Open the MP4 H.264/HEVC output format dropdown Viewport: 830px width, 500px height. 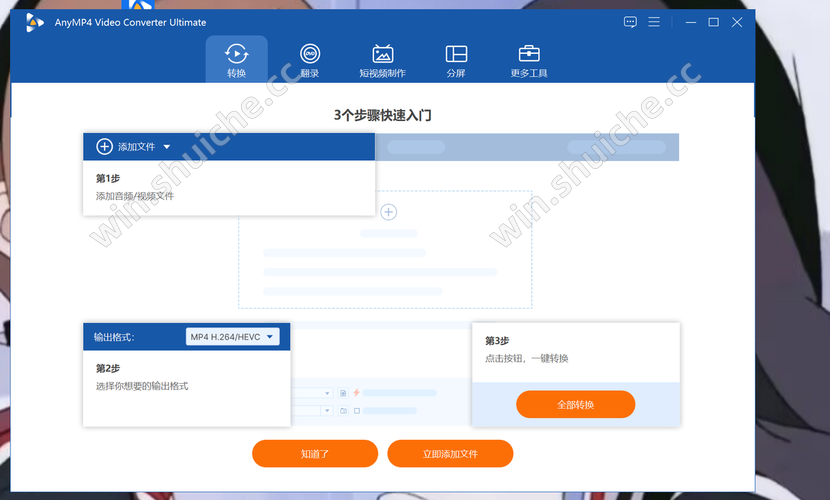232,337
